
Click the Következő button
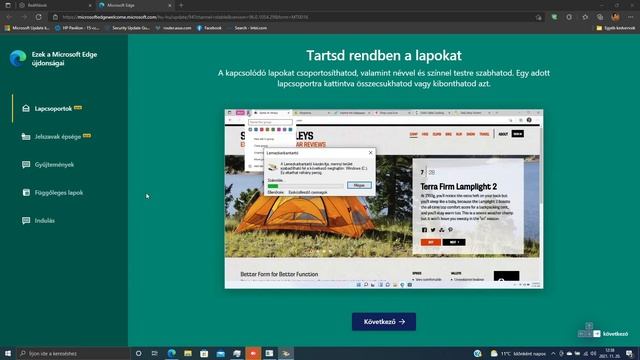point(384,322)
